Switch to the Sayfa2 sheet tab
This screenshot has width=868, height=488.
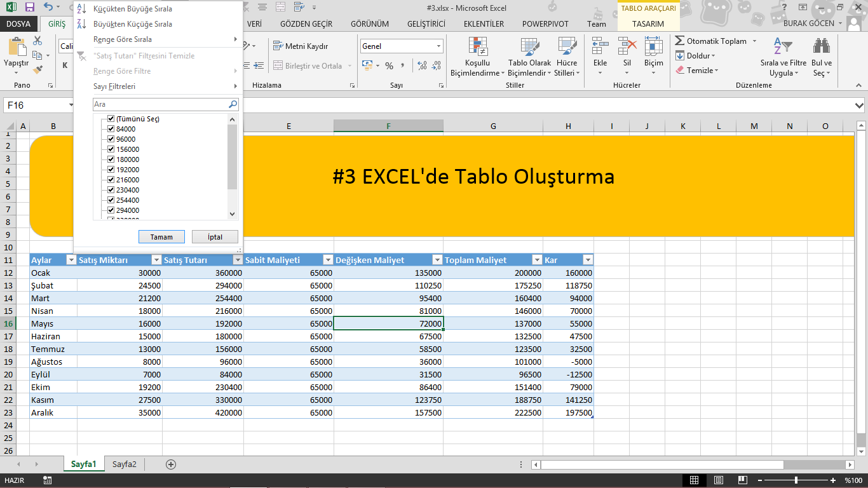pos(125,464)
